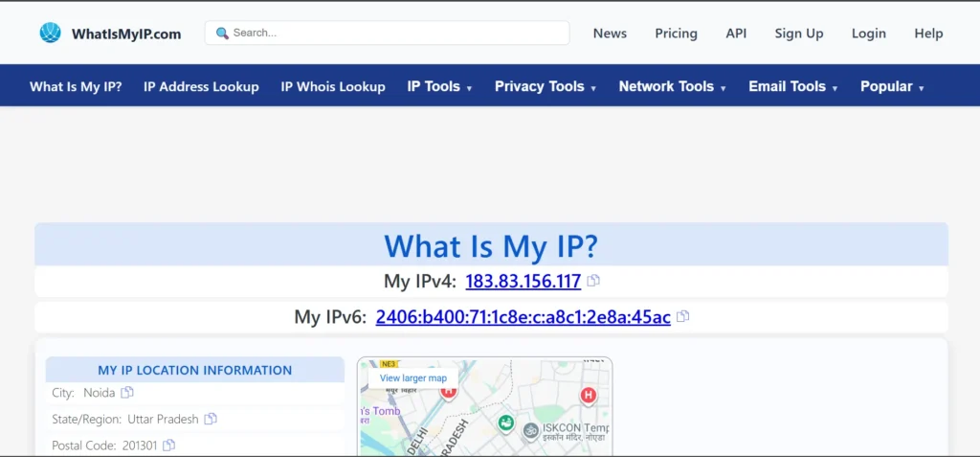Open the Network Tools dropdown menu
The height and width of the screenshot is (457, 980).
click(x=673, y=86)
